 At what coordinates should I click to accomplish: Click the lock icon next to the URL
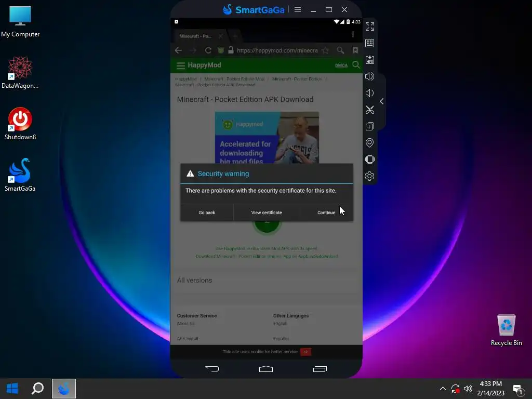pos(231,50)
